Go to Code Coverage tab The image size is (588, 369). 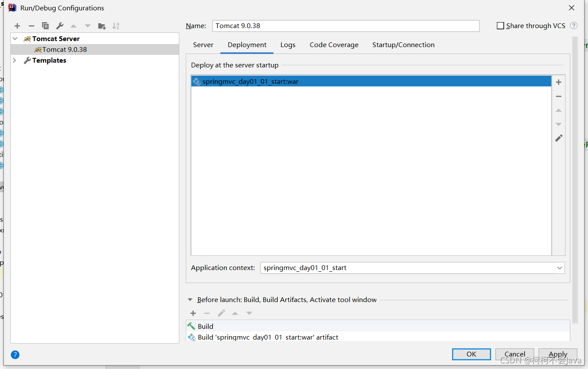[334, 45]
